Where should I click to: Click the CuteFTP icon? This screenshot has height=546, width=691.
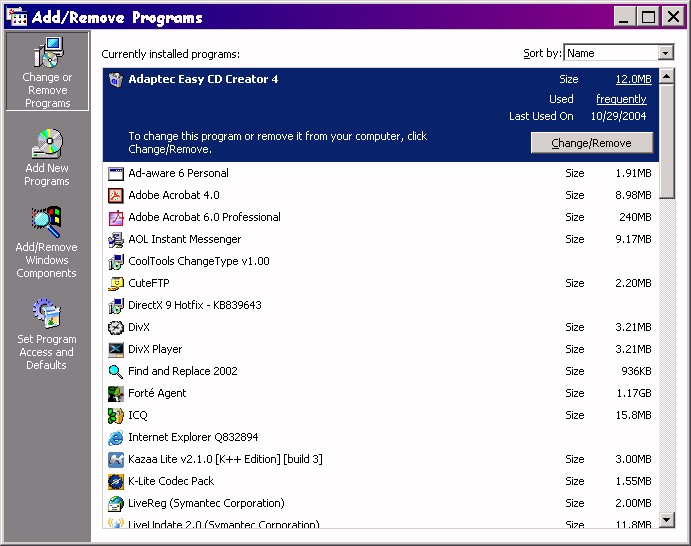coord(115,283)
